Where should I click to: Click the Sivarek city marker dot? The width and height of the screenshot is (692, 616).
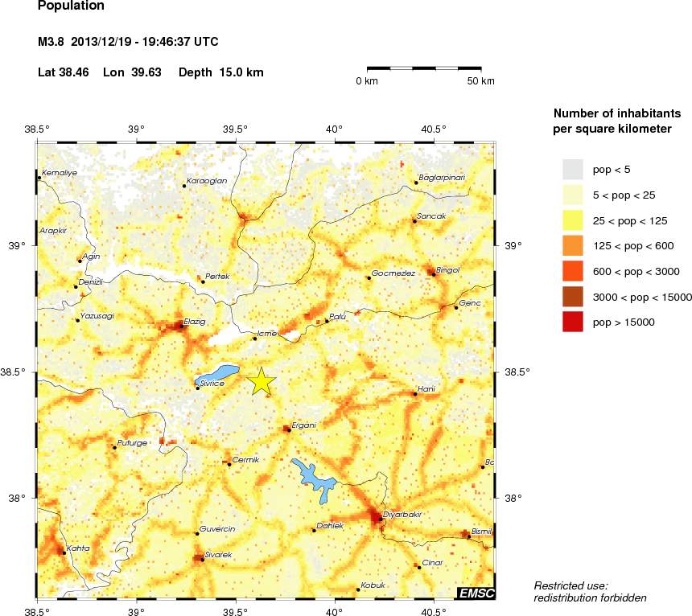pos(202,559)
